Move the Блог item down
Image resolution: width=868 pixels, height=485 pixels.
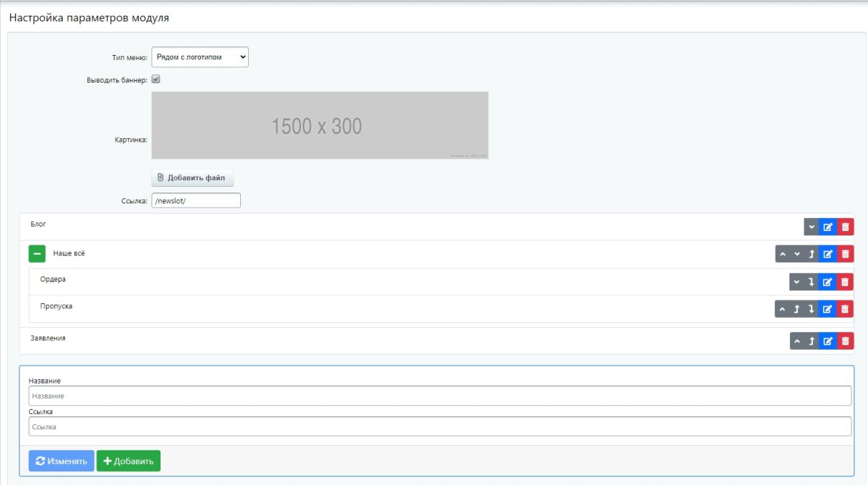click(x=812, y=227)
